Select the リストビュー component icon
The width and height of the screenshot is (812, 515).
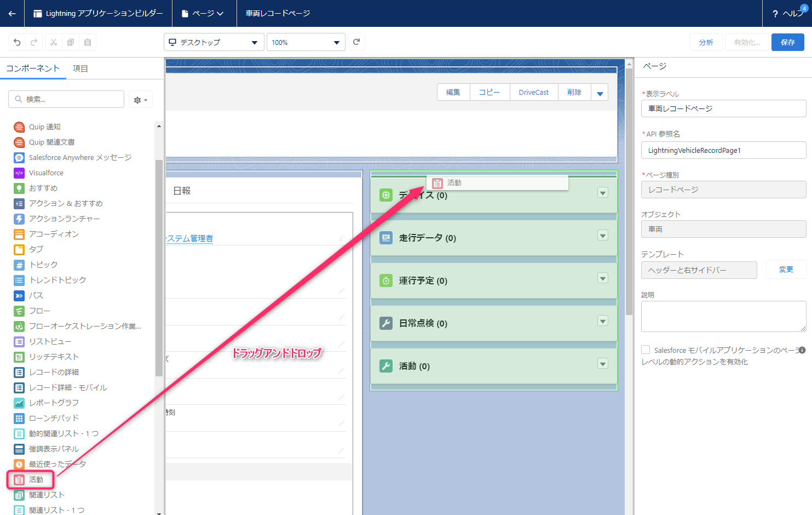pos(19,342)
